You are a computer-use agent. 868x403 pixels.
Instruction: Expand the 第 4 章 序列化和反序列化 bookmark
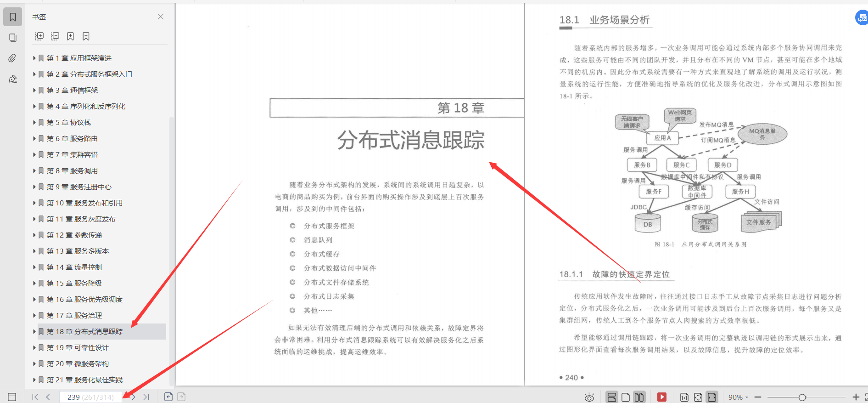34,107
